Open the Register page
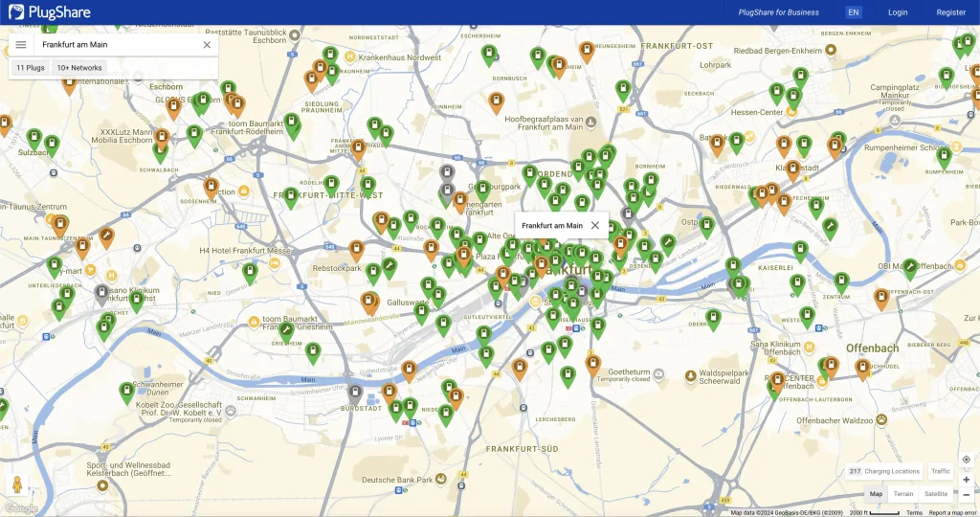The width and height of the screenshot is (980, 517). (950, 11)
